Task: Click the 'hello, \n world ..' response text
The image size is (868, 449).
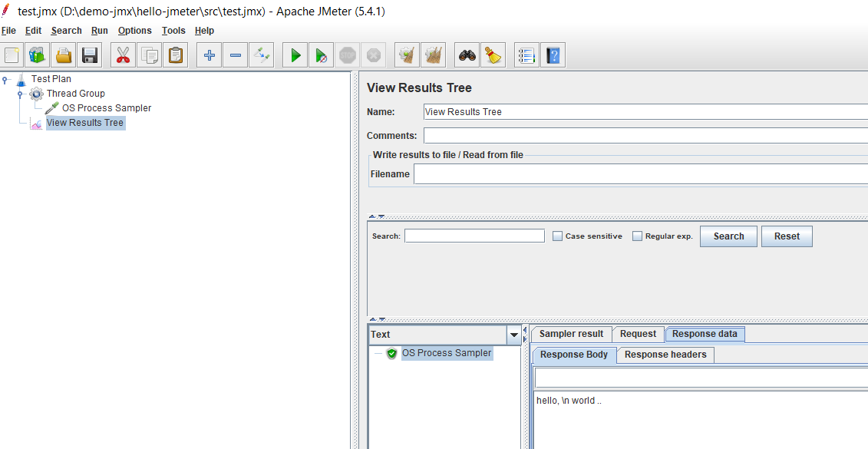Action: click(x=569, y=401)
